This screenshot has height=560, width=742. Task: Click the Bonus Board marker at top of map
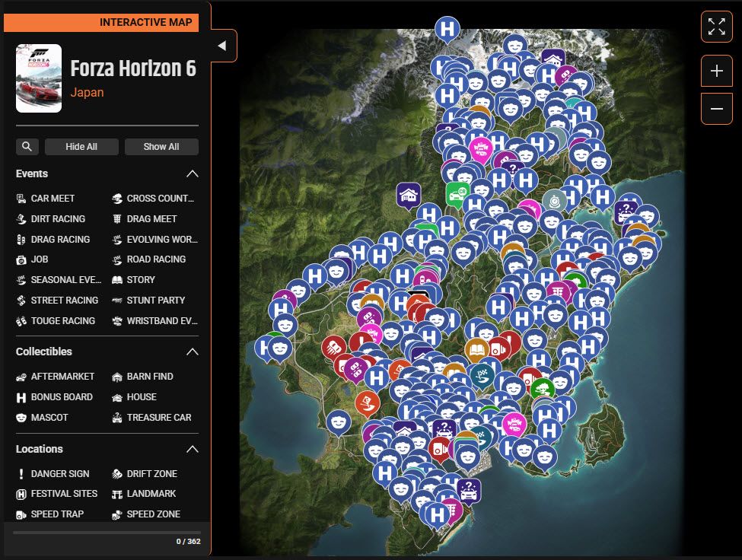pyautogui.click(x=447, y=30)
